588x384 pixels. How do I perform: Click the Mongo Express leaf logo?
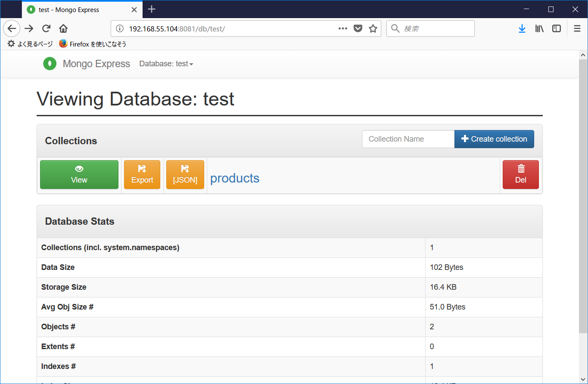50,63
